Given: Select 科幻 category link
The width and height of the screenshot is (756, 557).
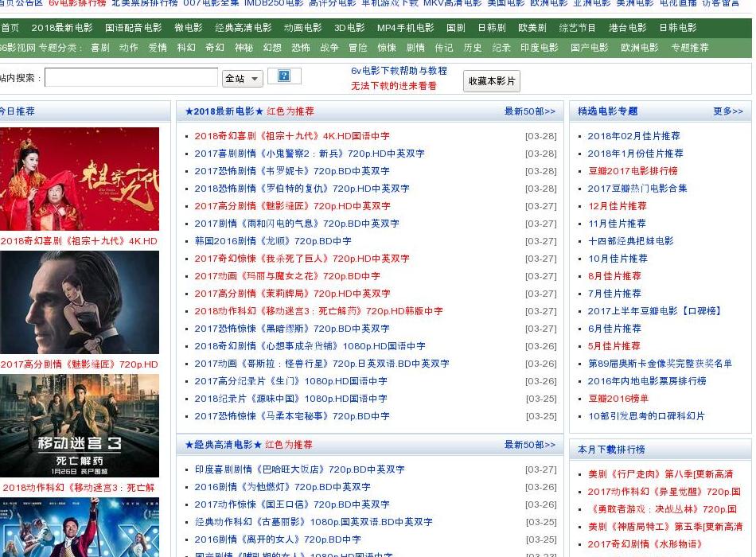Looking at the screenshot, I should click(186, 48).
